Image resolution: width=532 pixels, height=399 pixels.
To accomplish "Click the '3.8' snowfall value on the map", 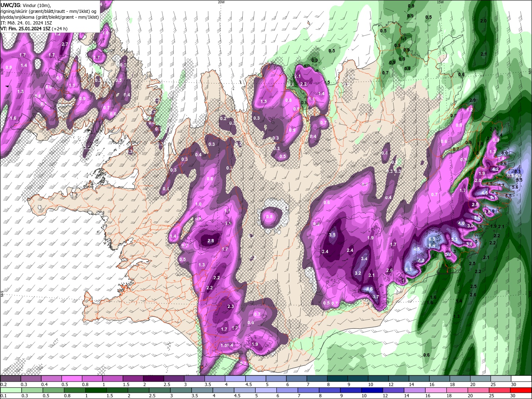I will pos(469,244).
